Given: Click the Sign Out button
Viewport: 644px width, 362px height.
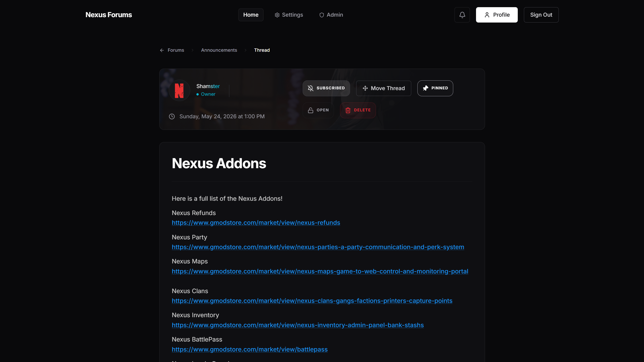Looking at the screenshot, I should [541, 15].
